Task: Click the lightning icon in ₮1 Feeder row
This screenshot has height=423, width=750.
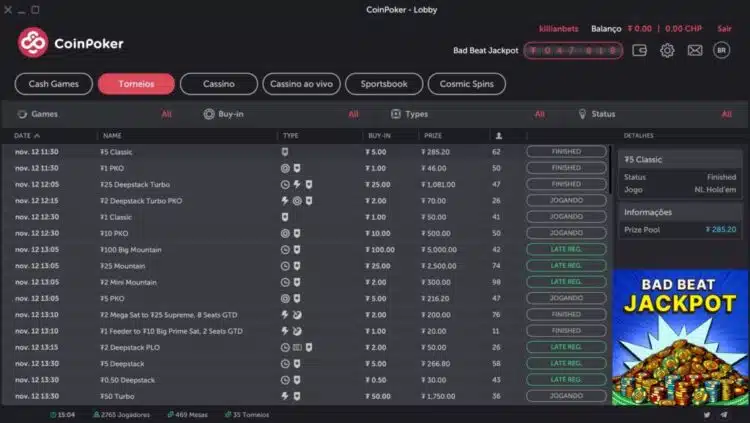Action: click(x=285, y=331)
